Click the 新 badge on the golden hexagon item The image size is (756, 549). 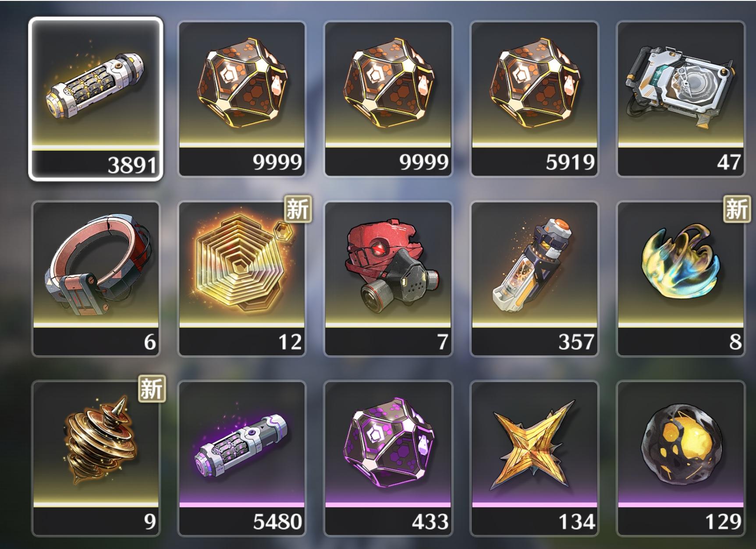pyautogui.click(x=298, y=209)
